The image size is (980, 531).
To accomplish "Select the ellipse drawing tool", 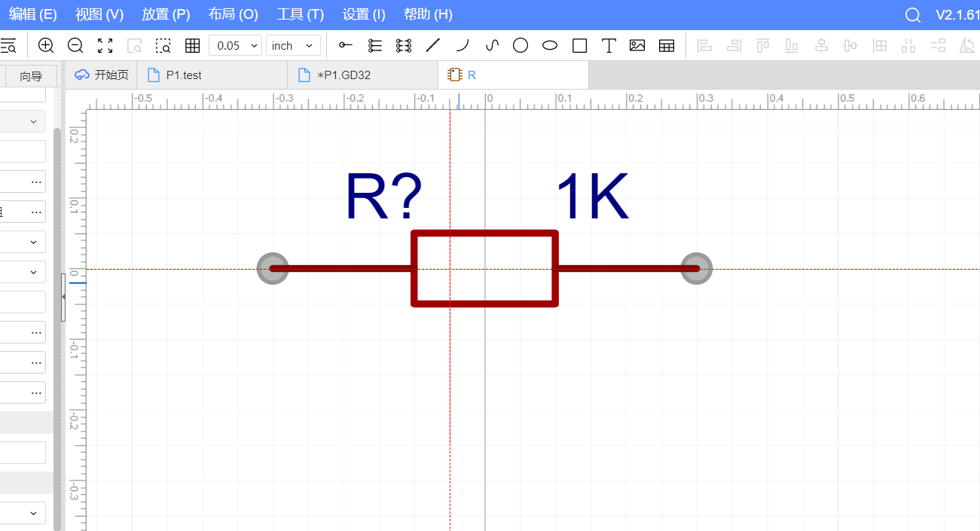I will click(550, 45).
